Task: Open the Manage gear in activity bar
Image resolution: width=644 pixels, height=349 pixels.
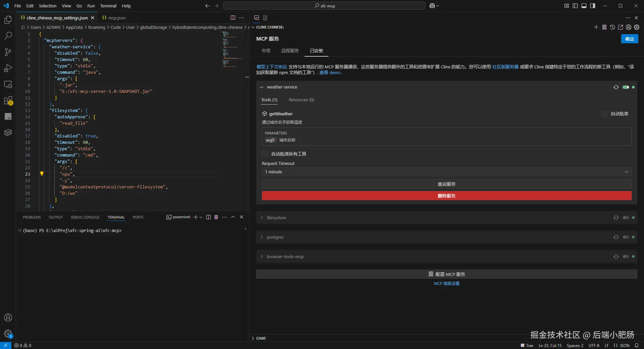Action: (8, 334)
